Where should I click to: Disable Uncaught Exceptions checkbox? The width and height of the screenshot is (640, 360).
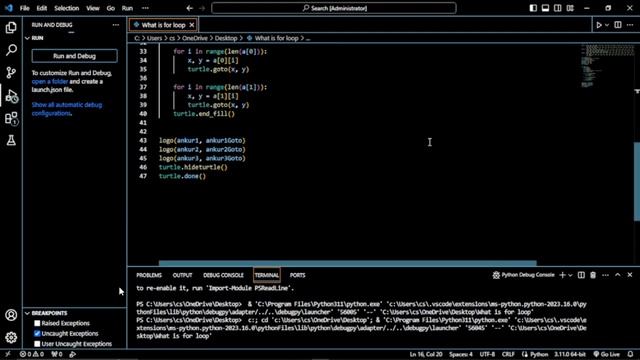point(37,333)
